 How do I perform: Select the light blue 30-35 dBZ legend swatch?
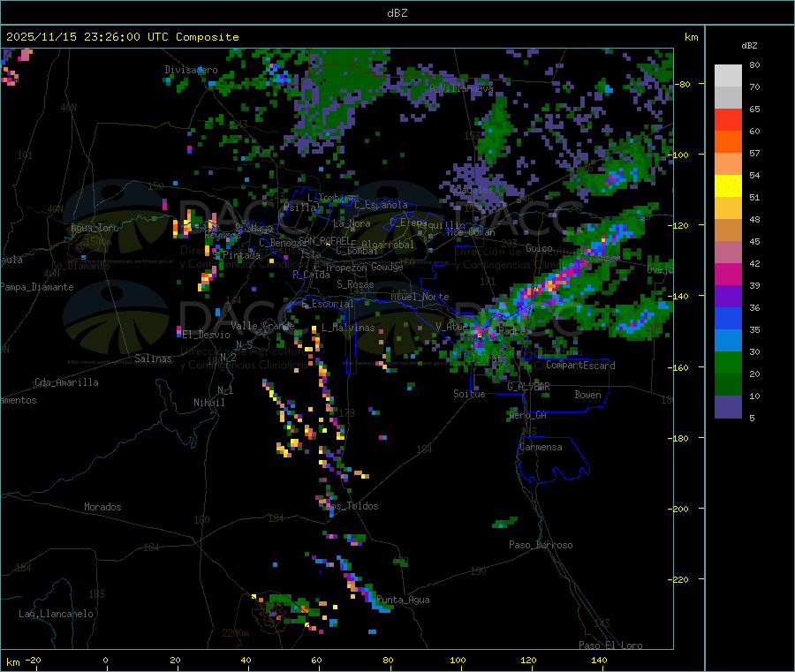tap(728, 341)
